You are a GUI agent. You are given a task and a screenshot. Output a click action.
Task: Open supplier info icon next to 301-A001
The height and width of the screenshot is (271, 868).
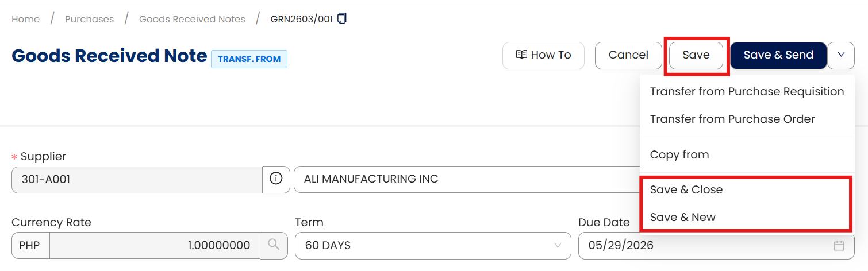tap(276, 179)
